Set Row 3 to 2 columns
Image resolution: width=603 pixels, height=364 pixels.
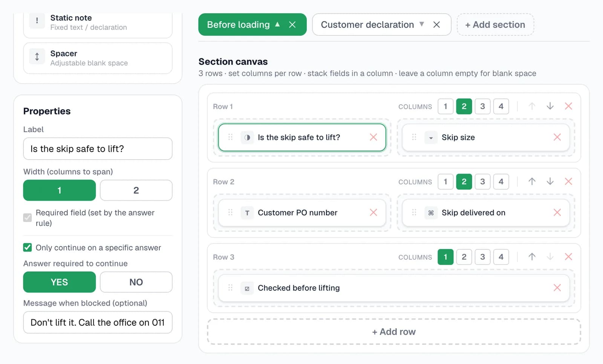click(464, 257)
